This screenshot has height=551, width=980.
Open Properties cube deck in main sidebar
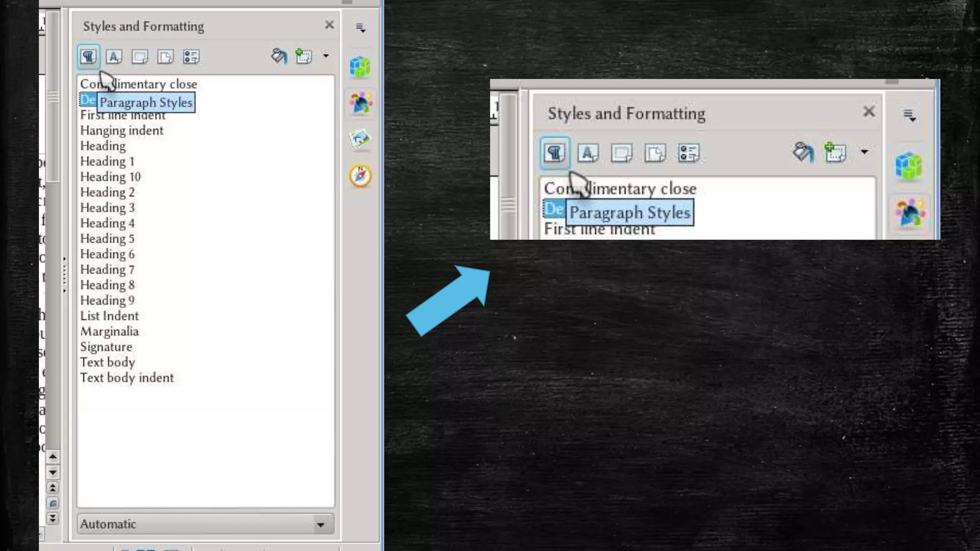pos(360,66)
